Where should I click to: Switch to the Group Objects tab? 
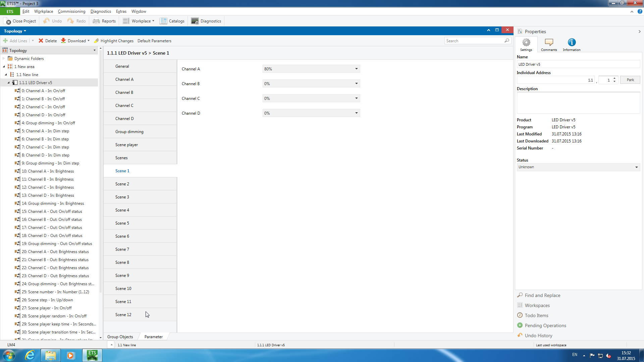tap(120, 337)
